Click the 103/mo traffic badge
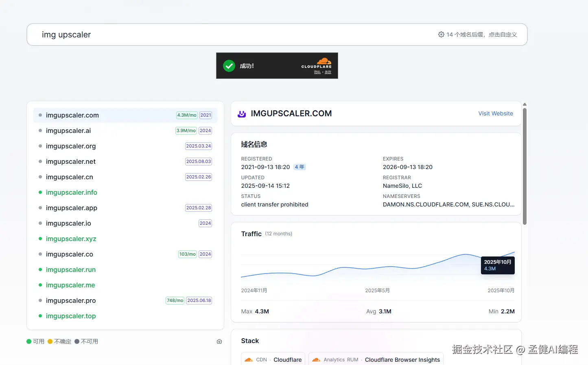588x365 pixels. [x=188, y=254]
